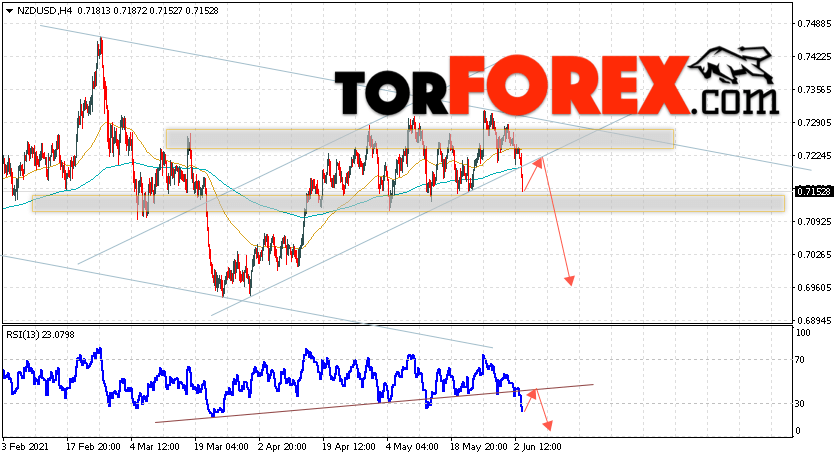Click the RSI scale level 70
This screenshot has height=458, width=838.
tap(800, 360)
